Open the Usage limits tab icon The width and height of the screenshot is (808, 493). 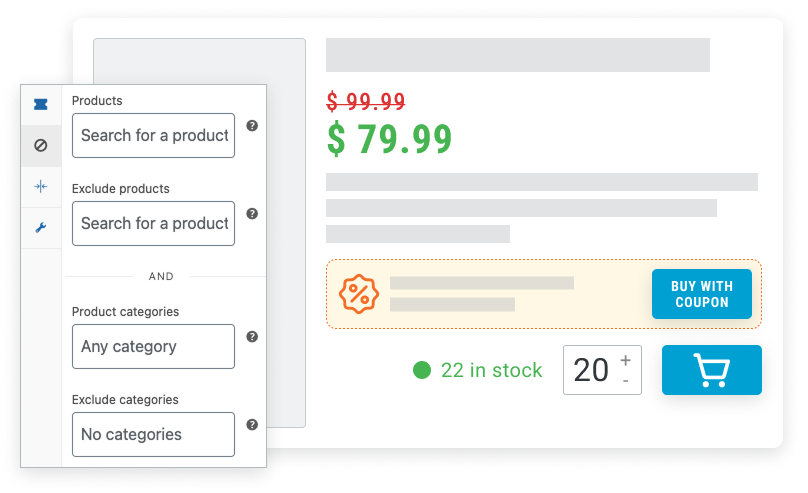[41, 186]
